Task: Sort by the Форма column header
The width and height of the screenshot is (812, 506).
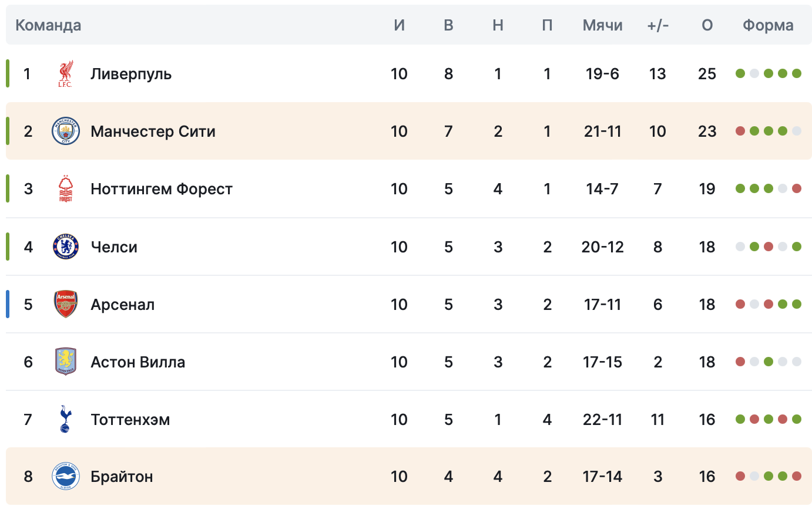Action: 768,25
